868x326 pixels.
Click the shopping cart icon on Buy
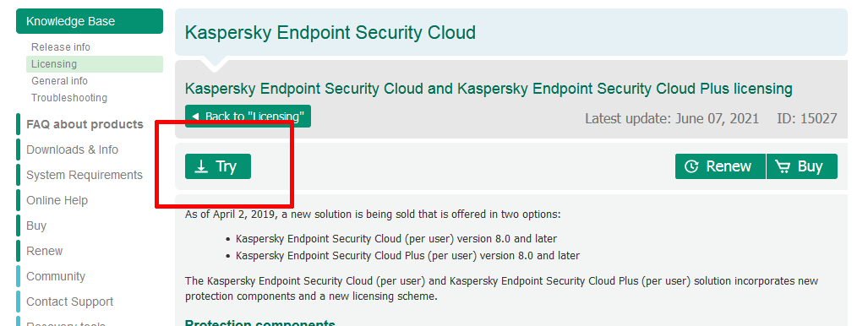783,166
